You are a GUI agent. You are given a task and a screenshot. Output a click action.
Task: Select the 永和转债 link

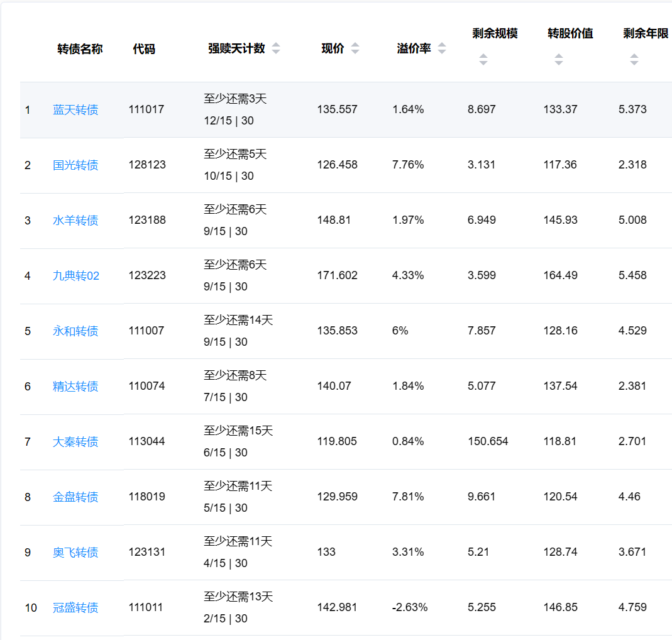(75, 331)
